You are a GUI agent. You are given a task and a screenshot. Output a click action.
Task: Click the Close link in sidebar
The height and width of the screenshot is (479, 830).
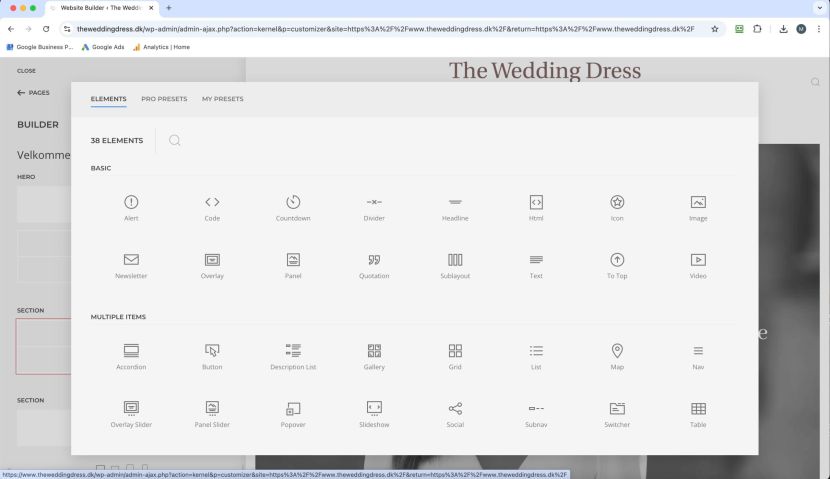point(26,71)
